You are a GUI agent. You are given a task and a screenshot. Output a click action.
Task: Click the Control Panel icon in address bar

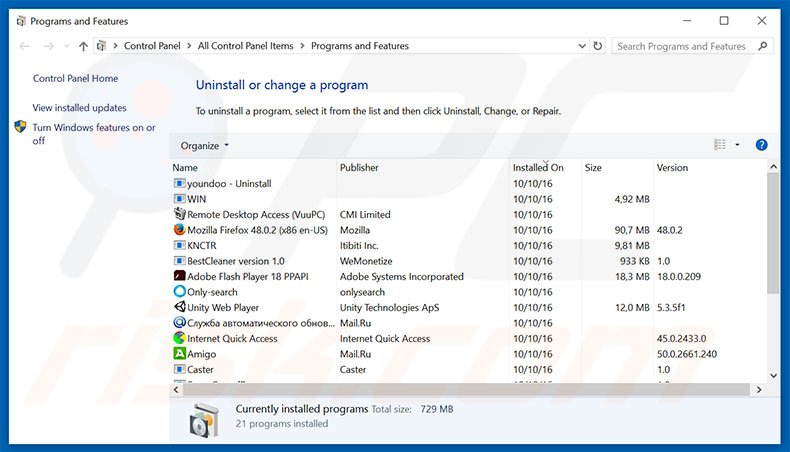point(101,46)
